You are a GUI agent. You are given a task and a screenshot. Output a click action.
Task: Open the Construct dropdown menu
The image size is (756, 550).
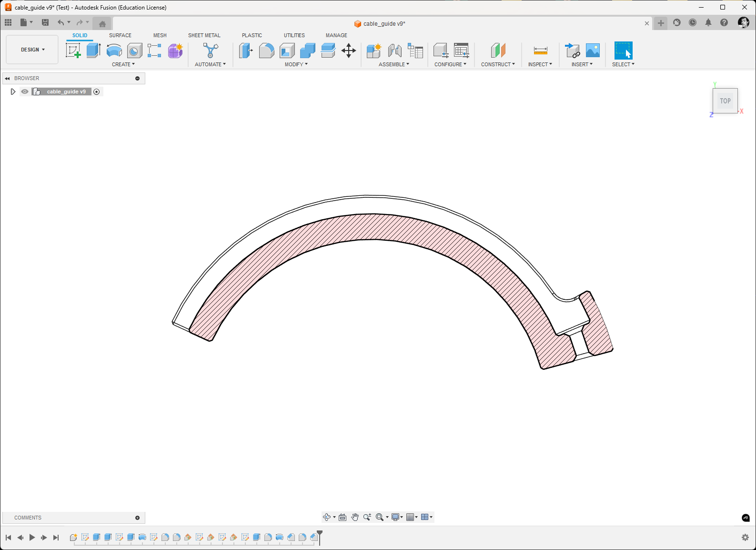click(498, 64)
